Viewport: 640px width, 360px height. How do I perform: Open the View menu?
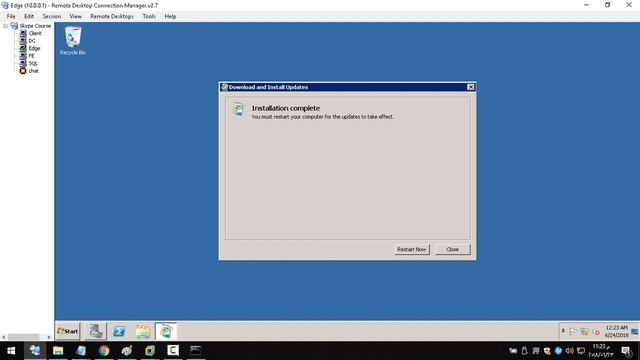[x=76, y=16]
